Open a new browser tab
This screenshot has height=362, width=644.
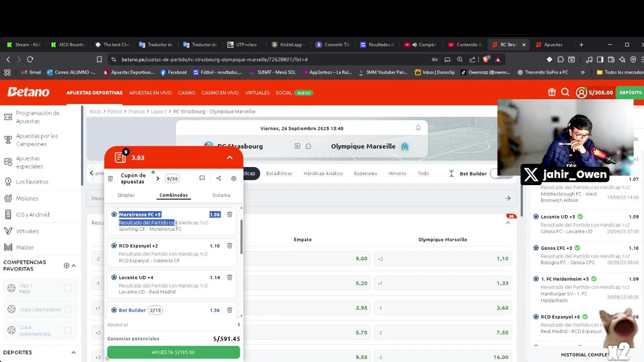pos(581,45)
